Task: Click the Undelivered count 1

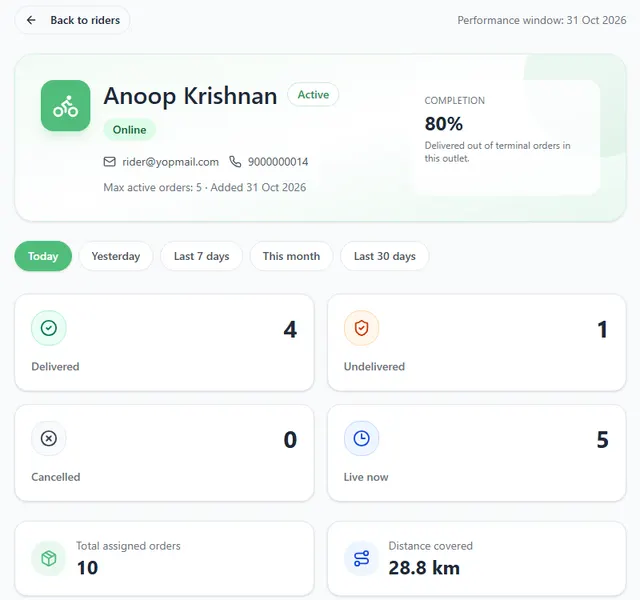Action: click(x=602, y=329)
